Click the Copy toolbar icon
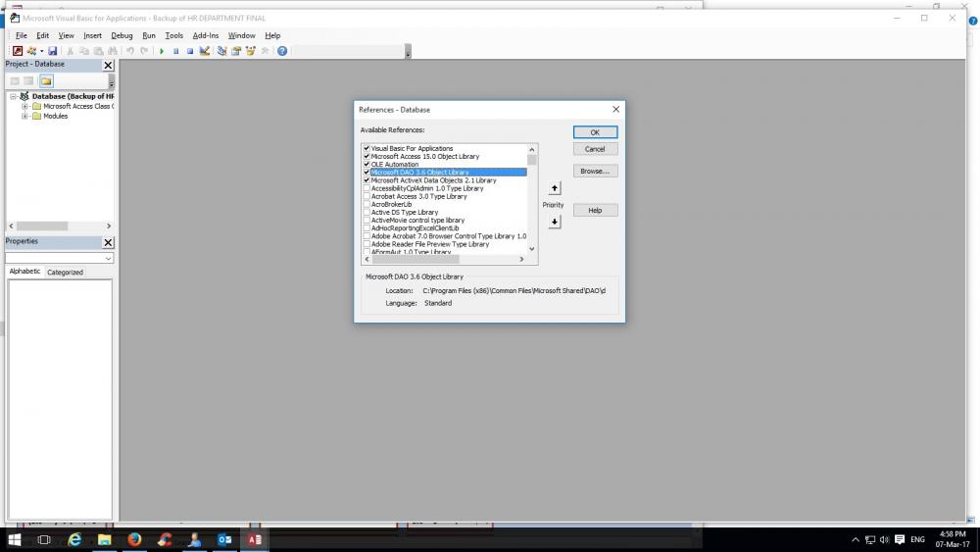 [x=84, y=51]
